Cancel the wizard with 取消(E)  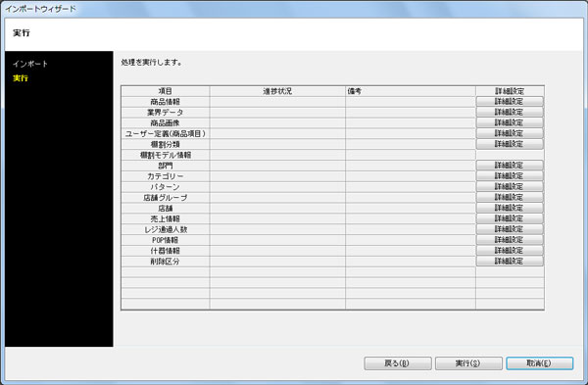tap(540, 363)
